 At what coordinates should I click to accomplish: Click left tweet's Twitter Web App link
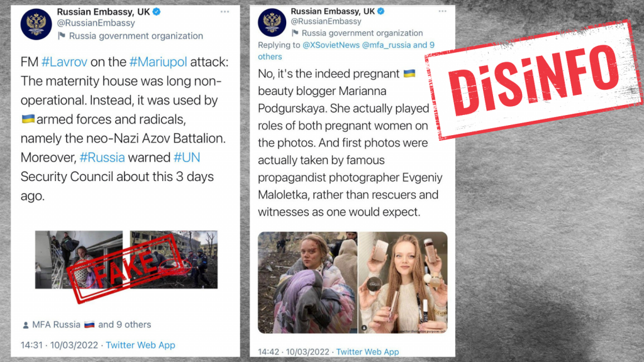point(140,345)
